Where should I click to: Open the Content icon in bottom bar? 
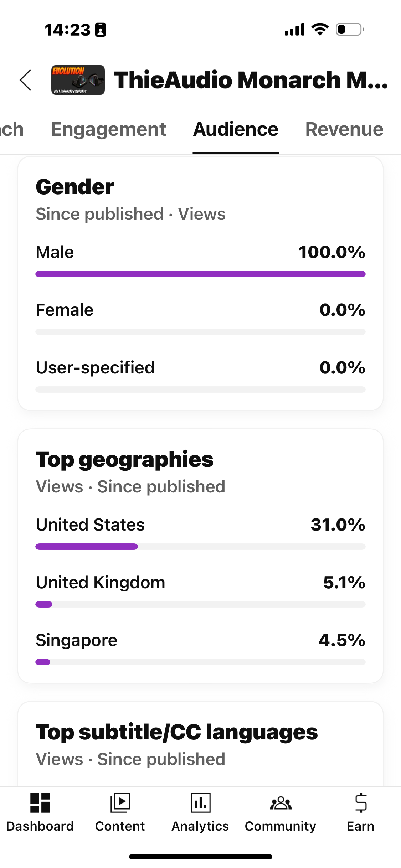pyautogui.click(x=120, y=803)
